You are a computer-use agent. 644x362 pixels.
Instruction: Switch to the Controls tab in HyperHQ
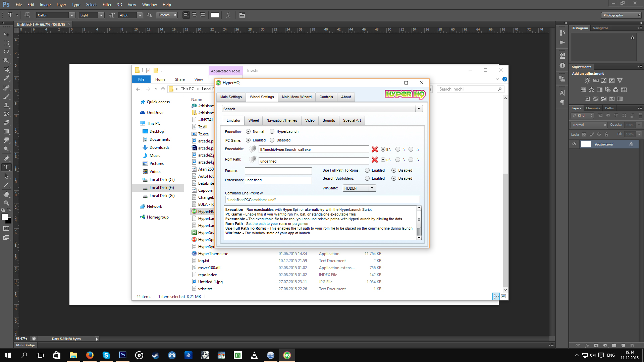326,97
